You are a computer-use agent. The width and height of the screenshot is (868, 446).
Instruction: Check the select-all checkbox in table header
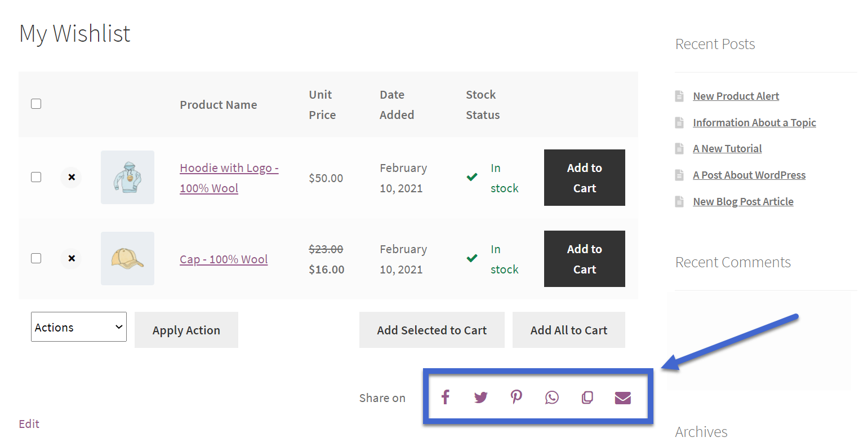point(35,104)
